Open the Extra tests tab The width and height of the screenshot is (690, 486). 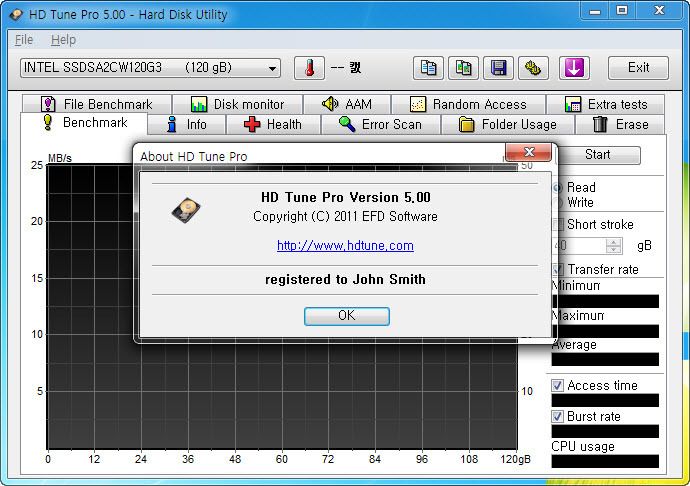click(606, 104)
